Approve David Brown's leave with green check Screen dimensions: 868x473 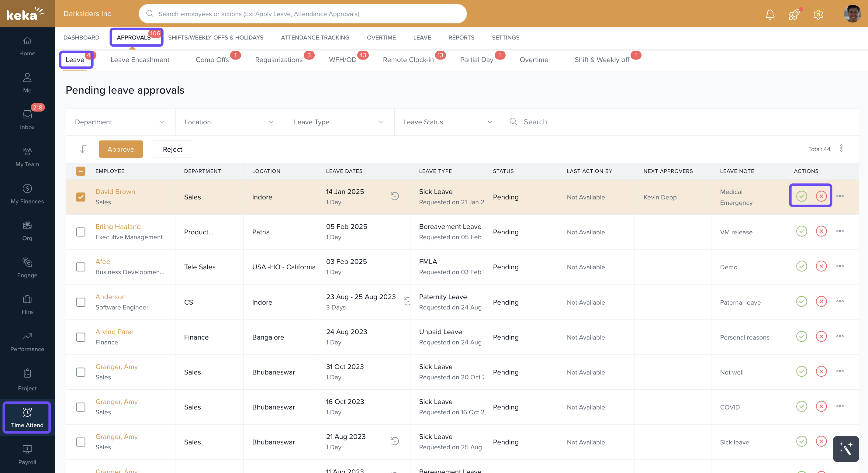(x=801, y=196)
